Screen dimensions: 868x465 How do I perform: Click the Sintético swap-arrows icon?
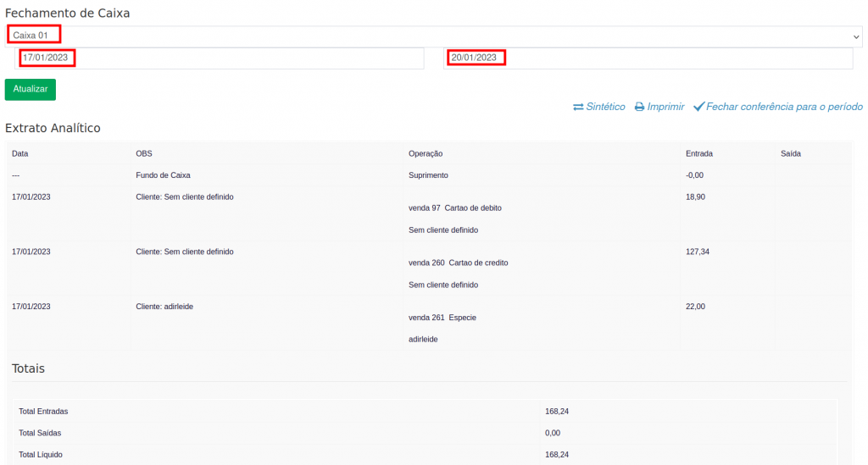point(578,108)
